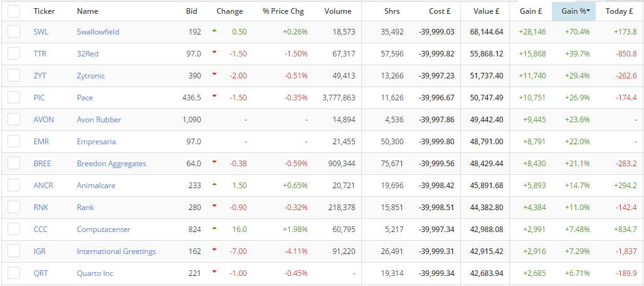Open the IGR ticker link
The height and width of the screenshot is (286, 644).
tap(40, 252)
